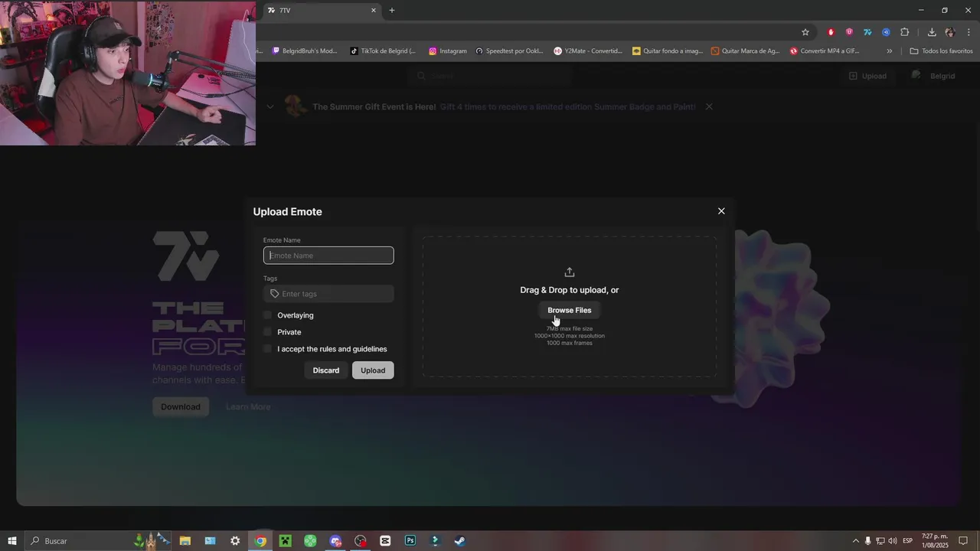This screenshot has height=551, width=980.
Task: Switch the ESP input language
Action: click(908, 541)
